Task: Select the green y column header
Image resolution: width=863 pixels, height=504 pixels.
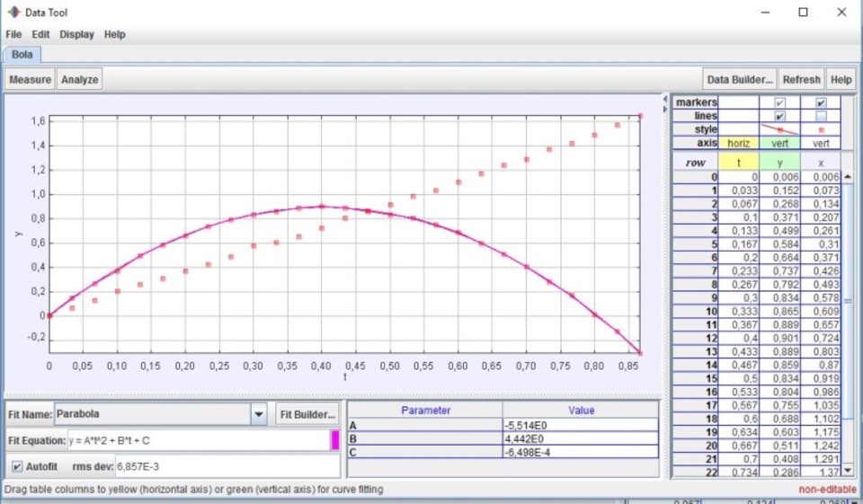Action: [779, 163]
